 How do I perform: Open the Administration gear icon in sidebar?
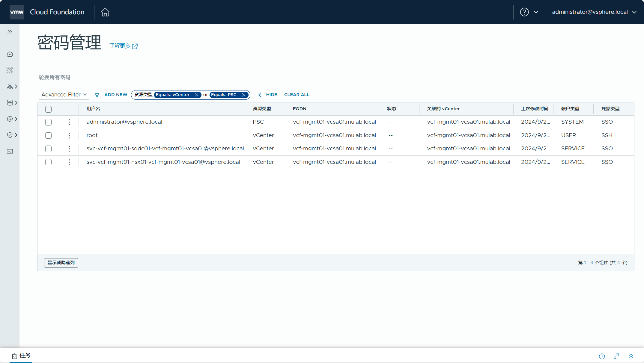10,119
